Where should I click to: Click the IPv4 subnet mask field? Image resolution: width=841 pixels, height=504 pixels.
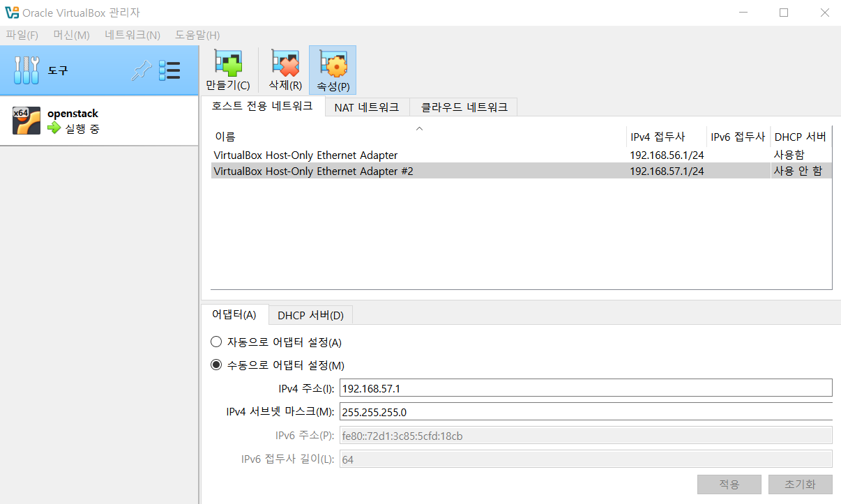click(x=586, y=412)
